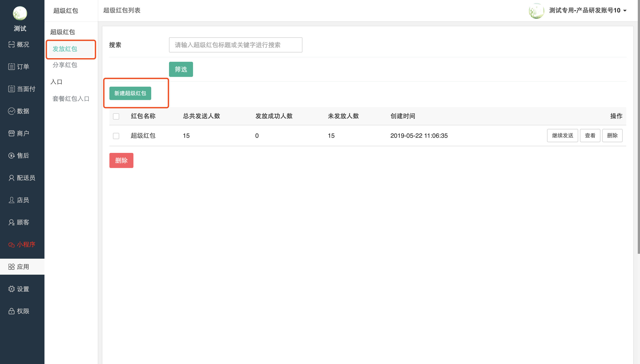
Task: Tick the checkbox for 超级红包 row
Action: (x=116, y=136)
